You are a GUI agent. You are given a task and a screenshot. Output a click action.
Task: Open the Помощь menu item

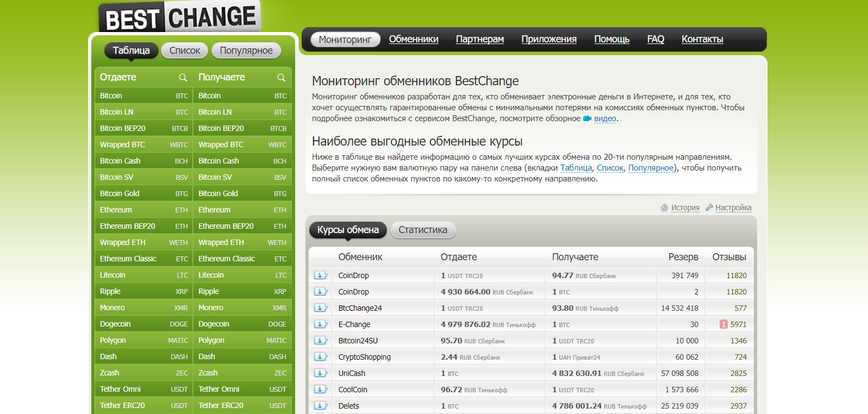612,39
